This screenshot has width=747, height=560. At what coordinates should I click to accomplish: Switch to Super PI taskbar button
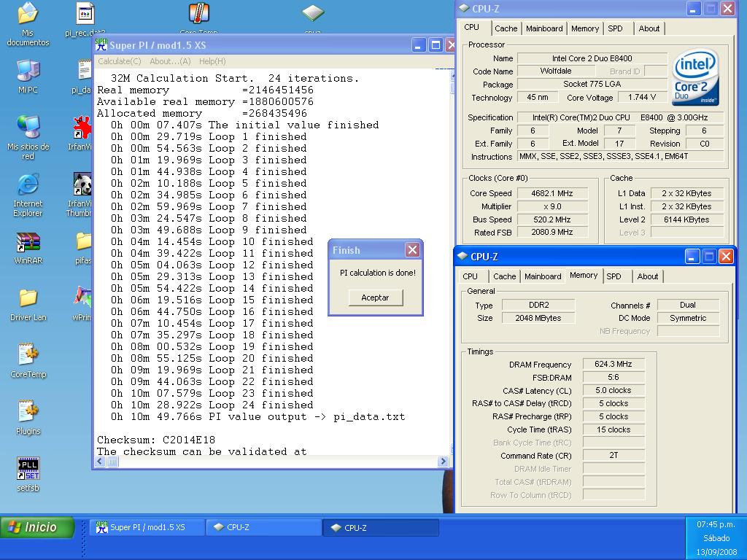(x=147, y=528)
